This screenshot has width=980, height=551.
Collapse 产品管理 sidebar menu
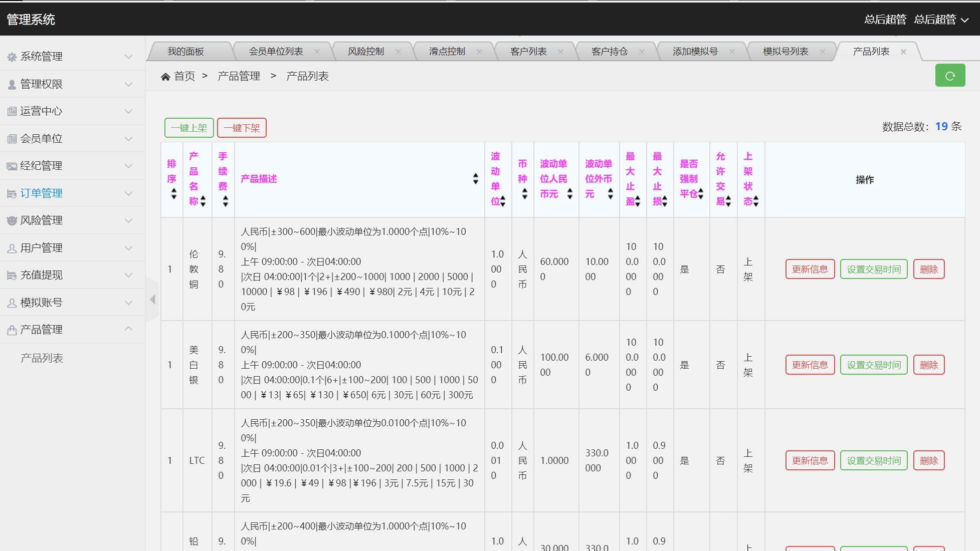(73, 330)
